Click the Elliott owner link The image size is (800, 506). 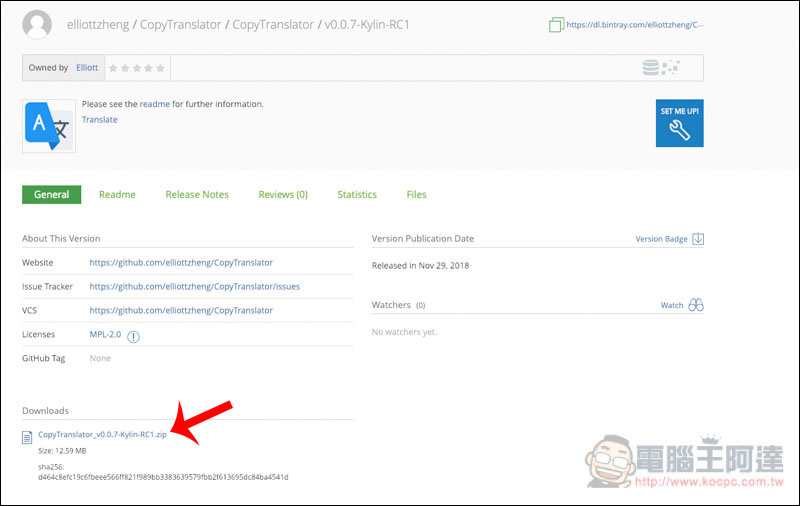click(89, 68)
